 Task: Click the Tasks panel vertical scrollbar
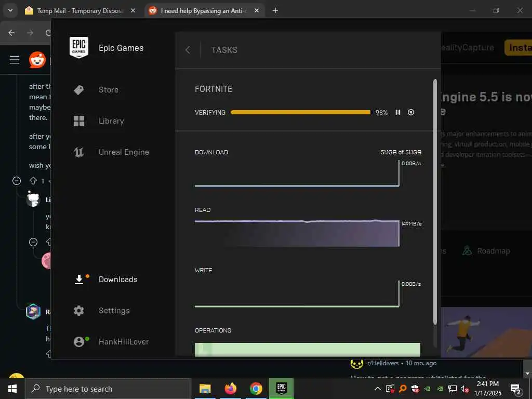[435, 202]
